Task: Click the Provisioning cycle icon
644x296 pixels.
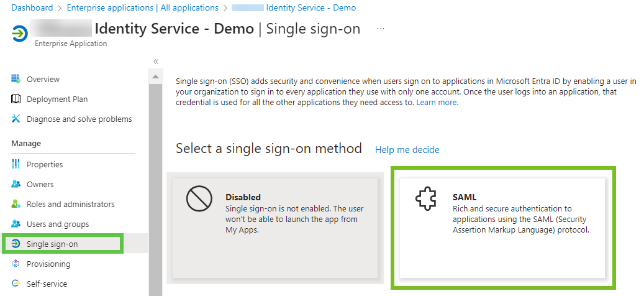Action: (x=16, y=264)
